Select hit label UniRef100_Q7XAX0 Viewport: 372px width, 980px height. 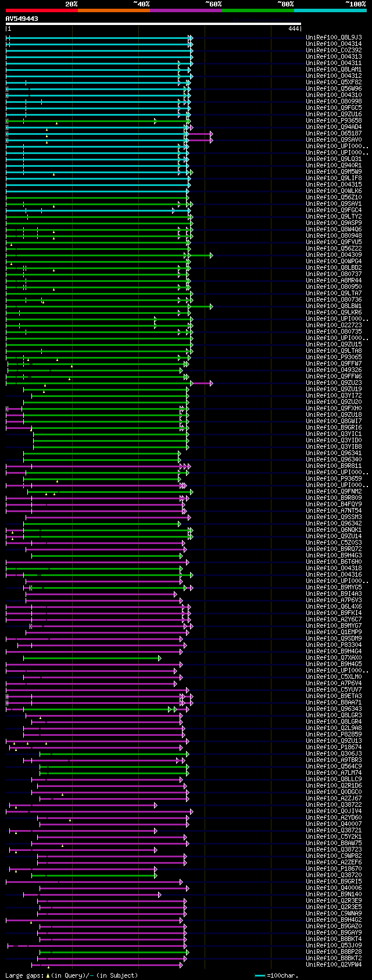[x=334, y=658]
